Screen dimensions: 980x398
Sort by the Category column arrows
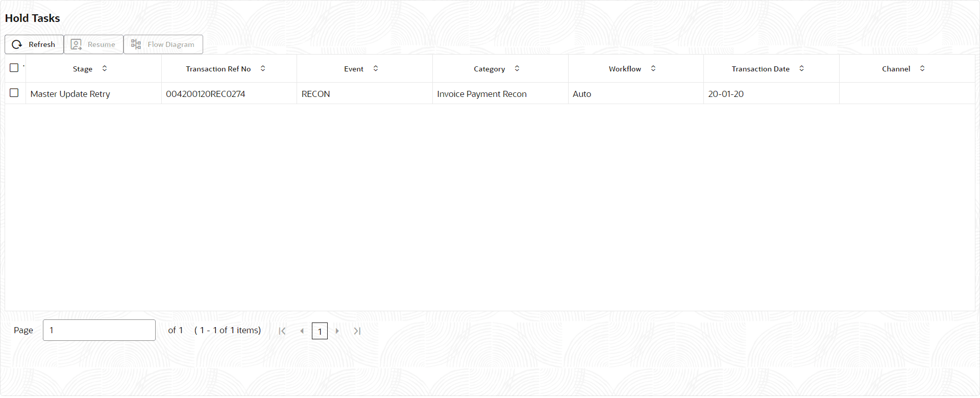517,68
